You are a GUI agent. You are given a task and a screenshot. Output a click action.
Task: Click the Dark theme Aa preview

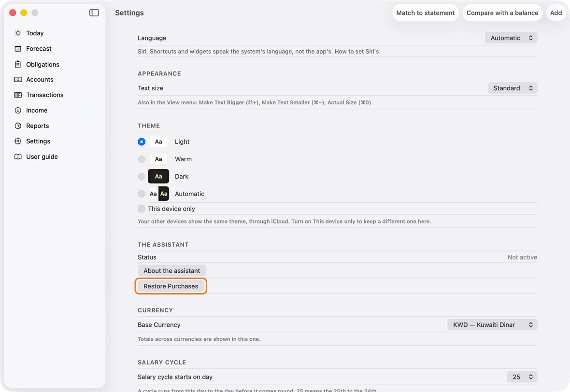coord(158,176)
